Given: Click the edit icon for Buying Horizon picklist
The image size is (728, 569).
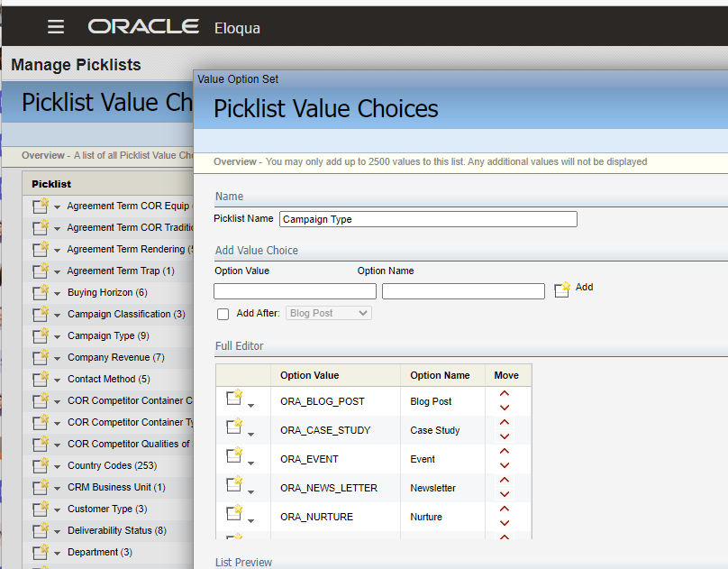Looking at the screenshot, I should 41,292.
